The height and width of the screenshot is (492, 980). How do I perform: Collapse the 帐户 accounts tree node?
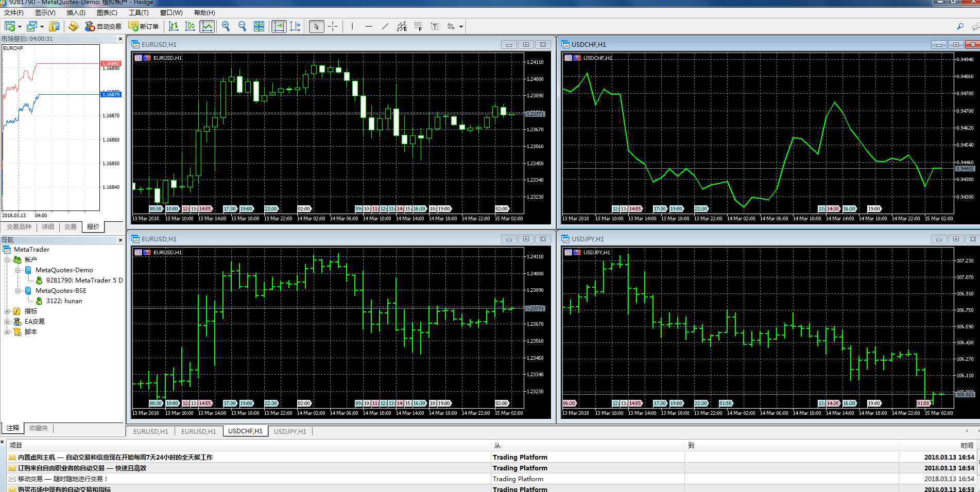7,260
